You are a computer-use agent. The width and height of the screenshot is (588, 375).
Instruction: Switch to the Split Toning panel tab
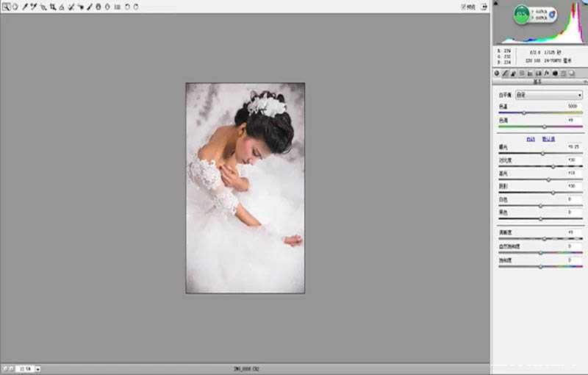coord(530,73)
